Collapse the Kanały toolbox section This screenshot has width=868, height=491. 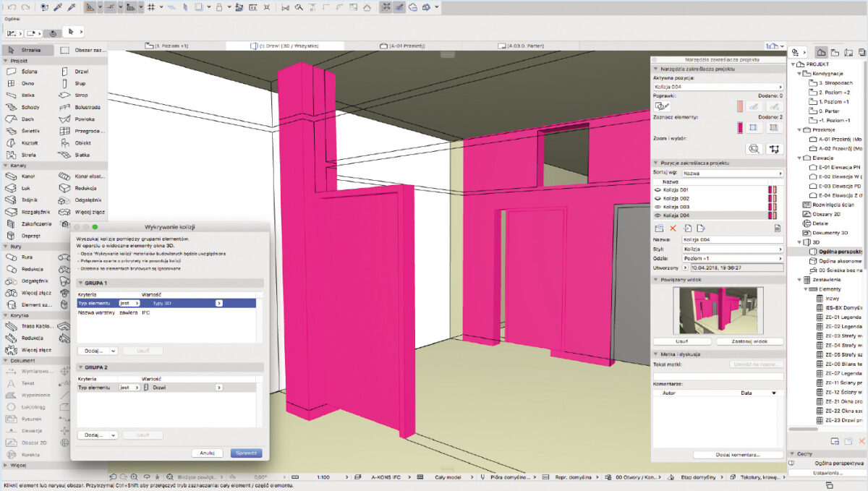tap(4, 166)
